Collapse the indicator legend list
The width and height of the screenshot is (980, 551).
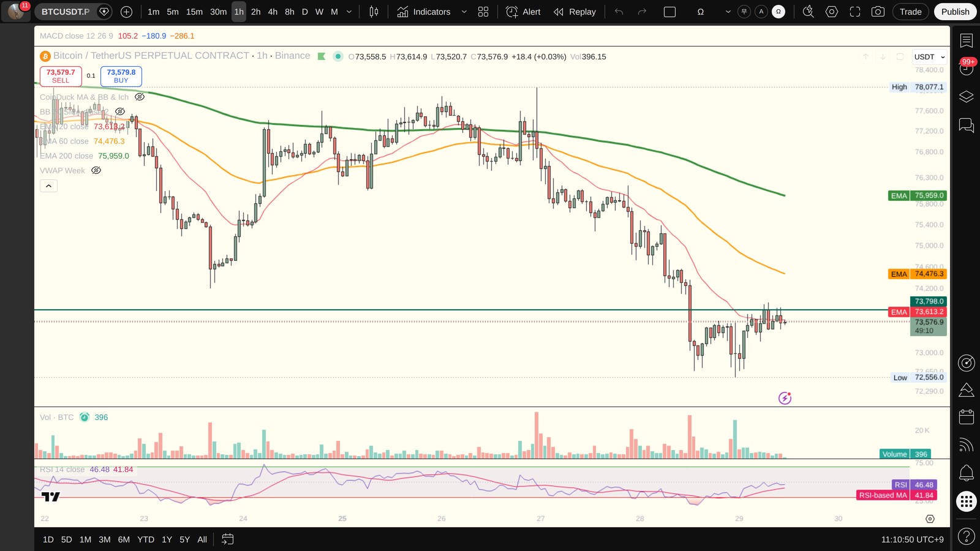48,186
